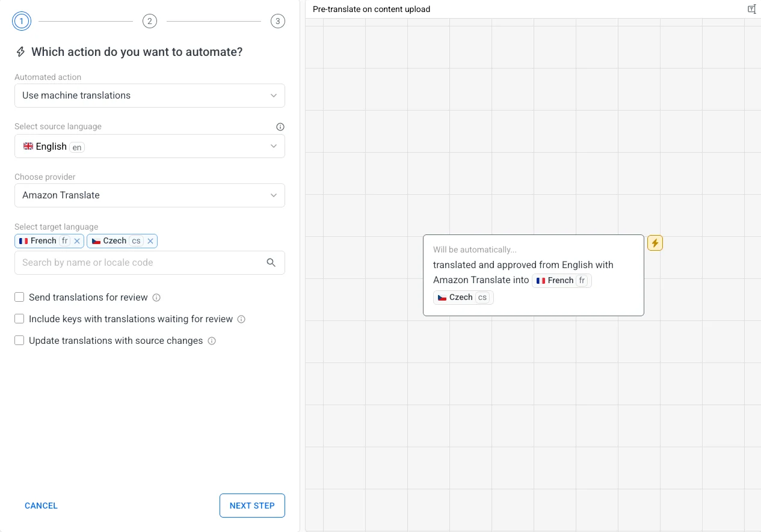
Task: Open the Automated action dropdown
Action: coord(150,96)
